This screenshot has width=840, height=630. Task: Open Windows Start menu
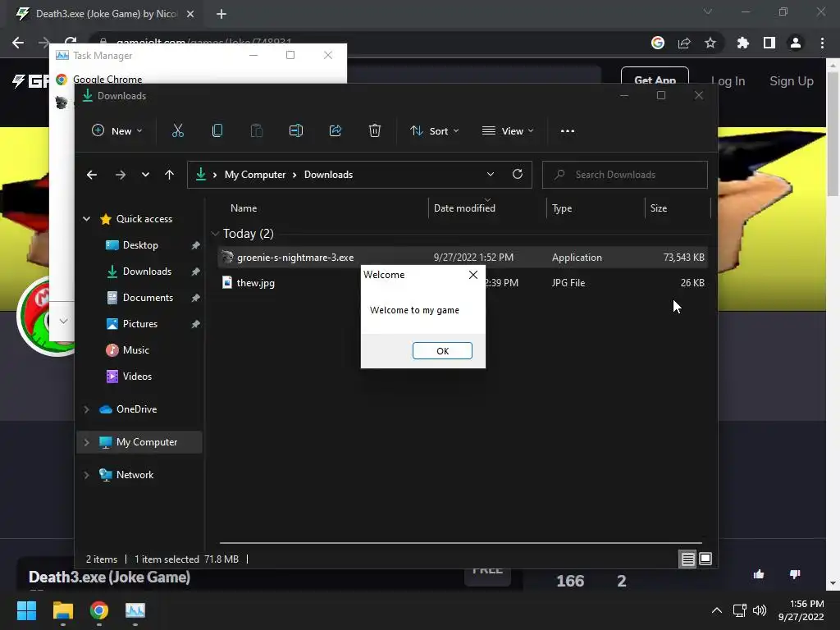[x=26, y=610]
